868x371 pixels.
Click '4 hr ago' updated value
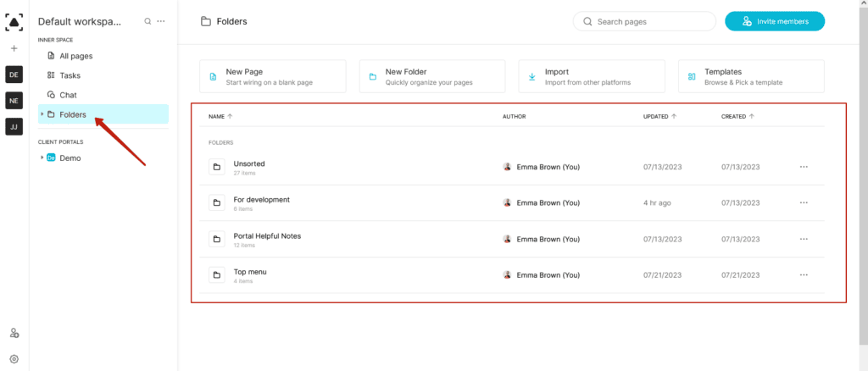(x=657, y=203)
